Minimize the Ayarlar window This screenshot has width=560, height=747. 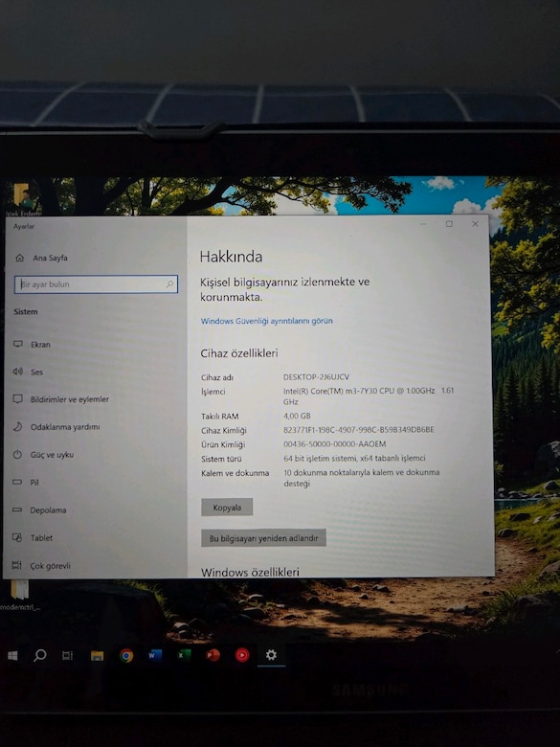pos(423,224)
